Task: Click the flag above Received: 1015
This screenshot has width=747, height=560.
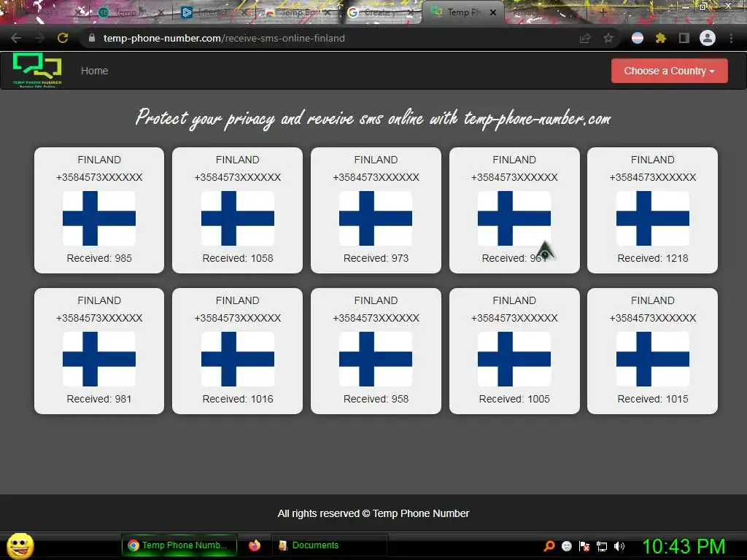Action: point(653,359)
